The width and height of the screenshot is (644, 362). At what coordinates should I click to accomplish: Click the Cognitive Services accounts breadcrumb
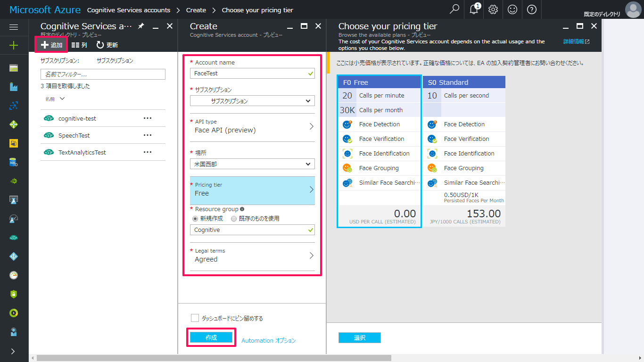[x=129, y=10]
